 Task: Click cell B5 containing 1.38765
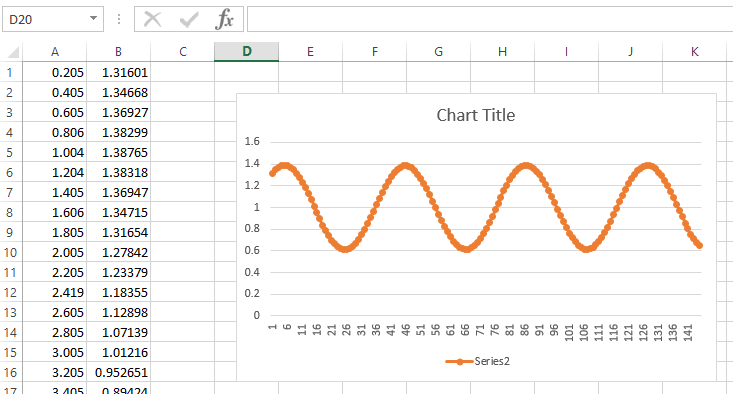[x=119, y=152]
